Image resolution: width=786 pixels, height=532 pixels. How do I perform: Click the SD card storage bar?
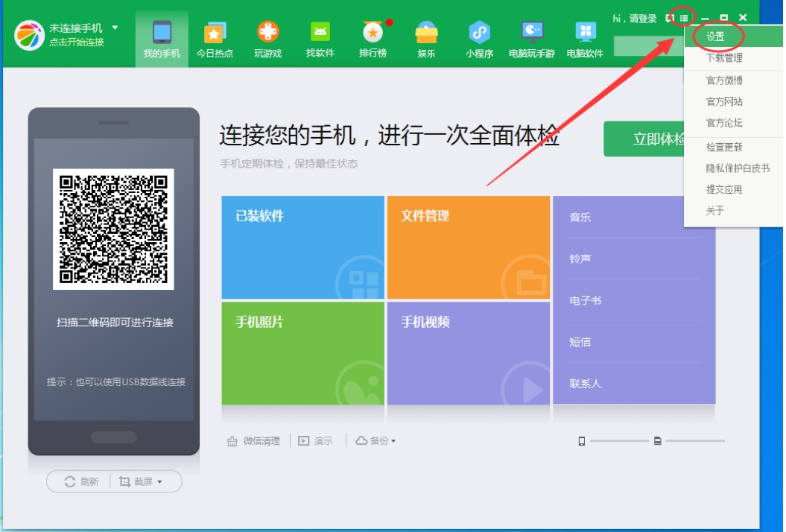tap(695, 441)
